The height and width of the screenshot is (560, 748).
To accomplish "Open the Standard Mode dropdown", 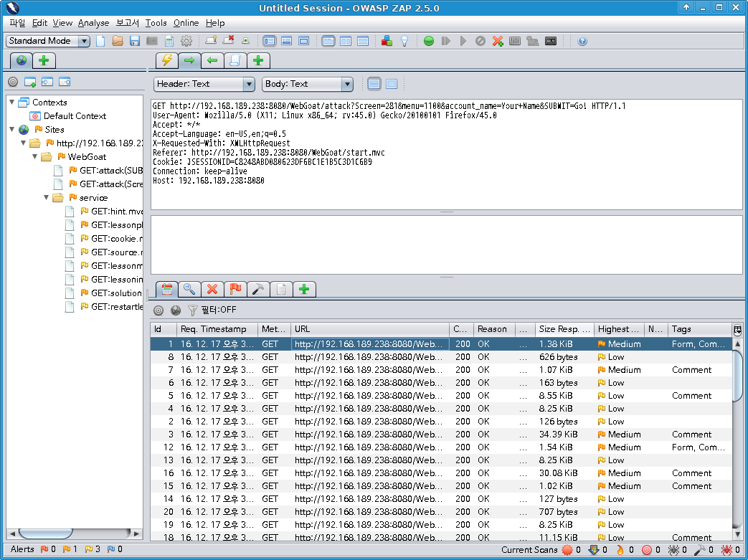I will pos(48,41).
